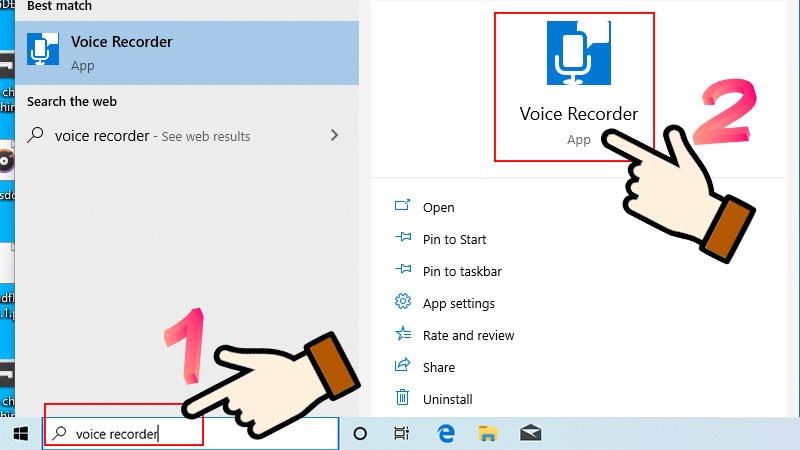The height and width of the screenshot is (450, 800).
Task: Click the Rate and review star icon
Action: click(403, 335)
